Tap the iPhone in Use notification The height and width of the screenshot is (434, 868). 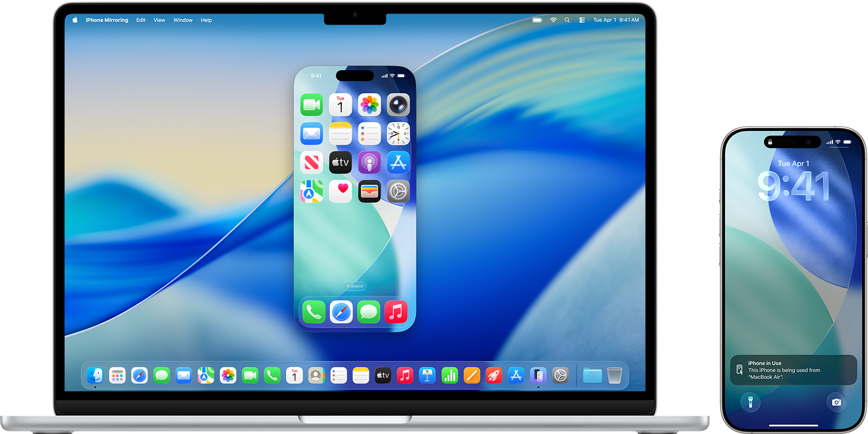point(793,370)
